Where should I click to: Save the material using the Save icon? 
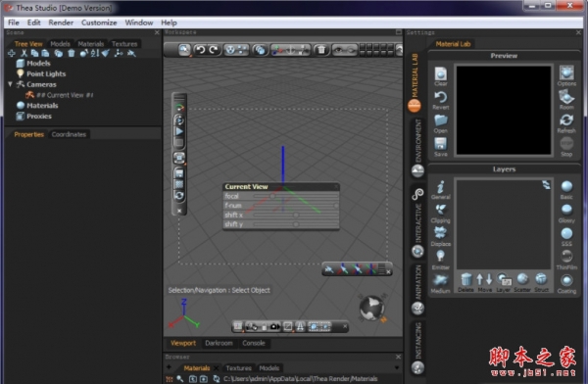441,147
